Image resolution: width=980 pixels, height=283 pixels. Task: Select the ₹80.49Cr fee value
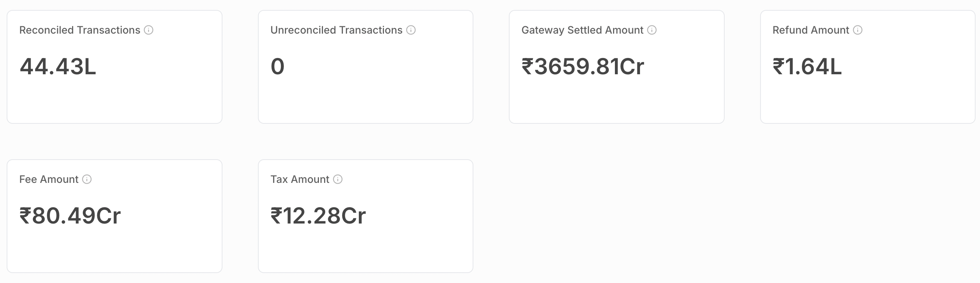coord(70,216)
